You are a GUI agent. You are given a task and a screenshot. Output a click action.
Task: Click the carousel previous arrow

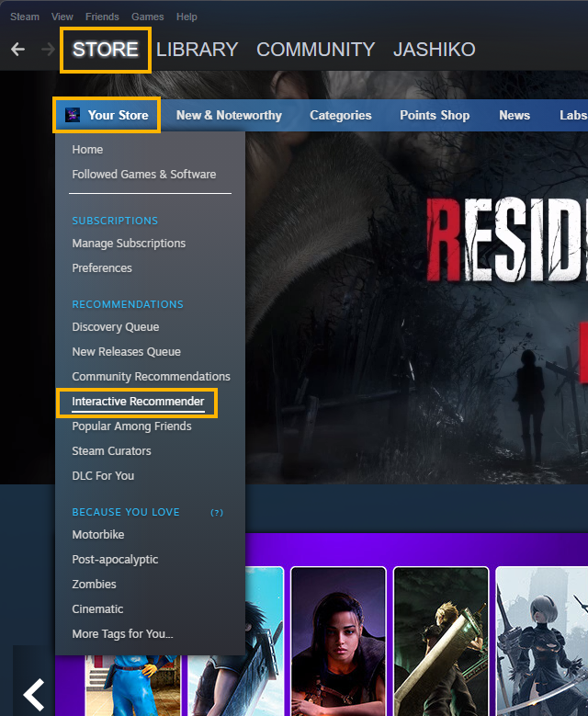[34, 695]
